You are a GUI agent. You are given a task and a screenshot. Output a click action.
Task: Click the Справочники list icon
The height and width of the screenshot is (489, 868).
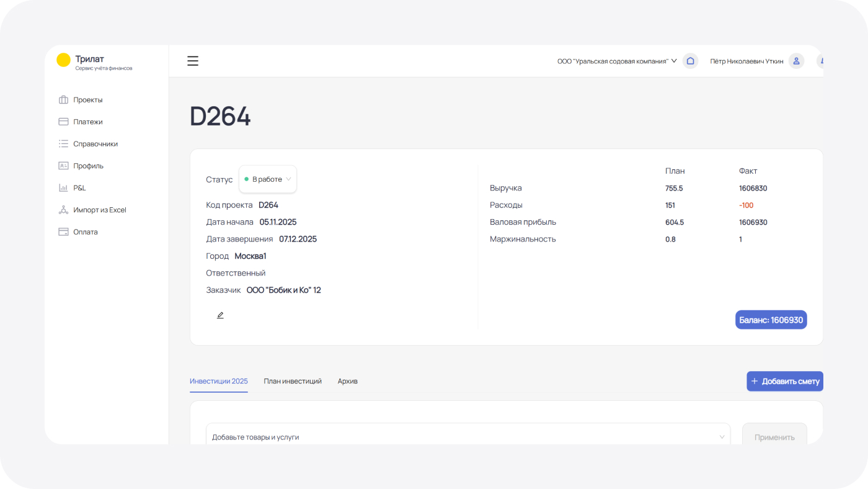63,144
